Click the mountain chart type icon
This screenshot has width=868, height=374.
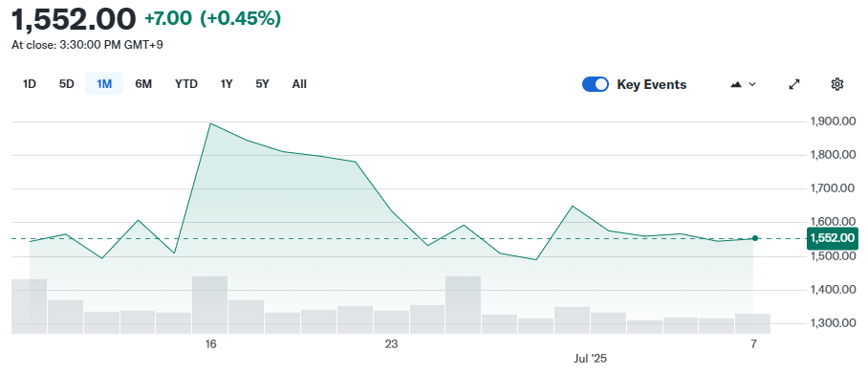point(736,84)
